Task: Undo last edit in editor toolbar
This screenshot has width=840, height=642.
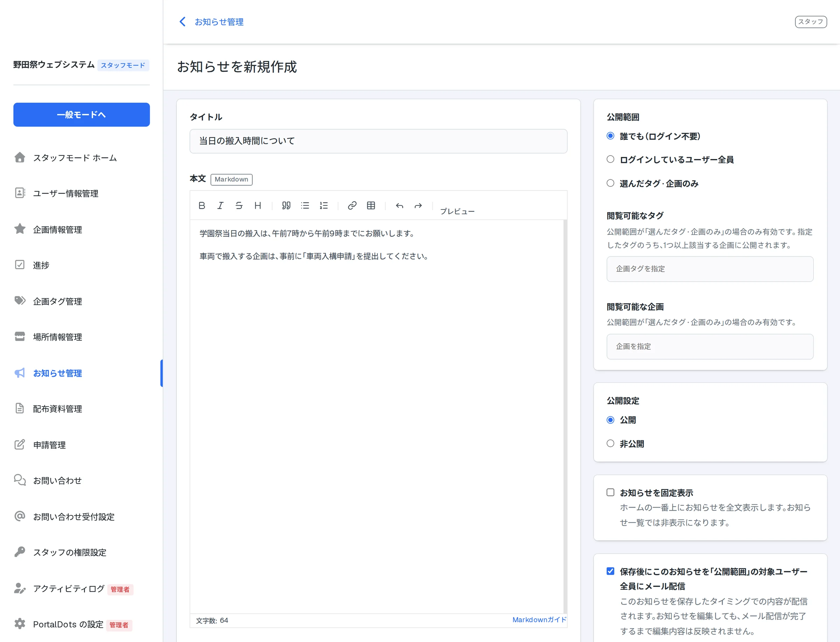Action: click(399, 206)
